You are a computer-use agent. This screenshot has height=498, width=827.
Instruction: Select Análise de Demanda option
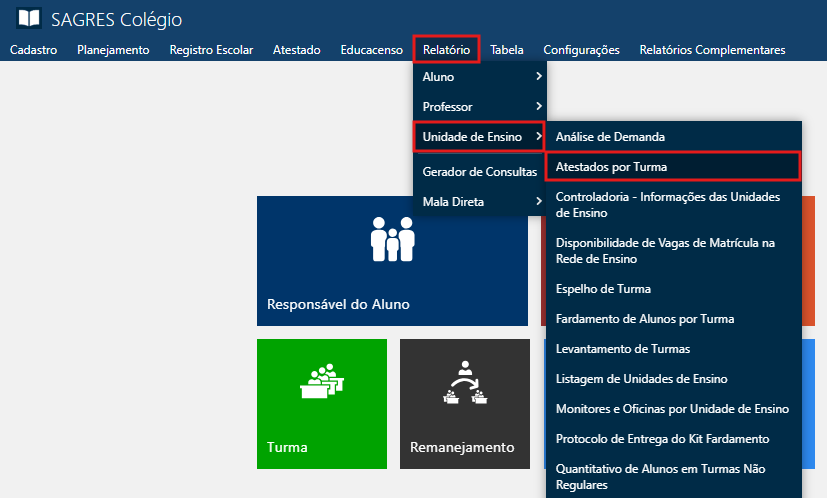(610, 136)
